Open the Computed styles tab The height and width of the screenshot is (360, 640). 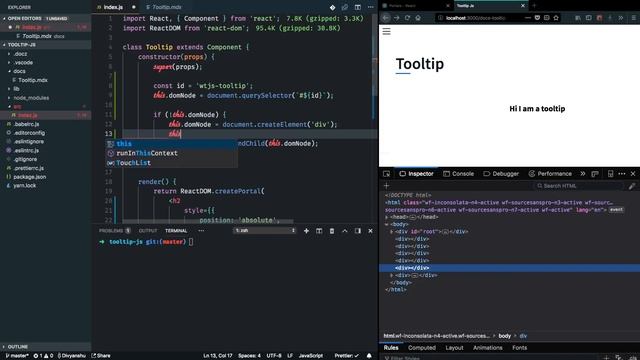pos(422,348)
